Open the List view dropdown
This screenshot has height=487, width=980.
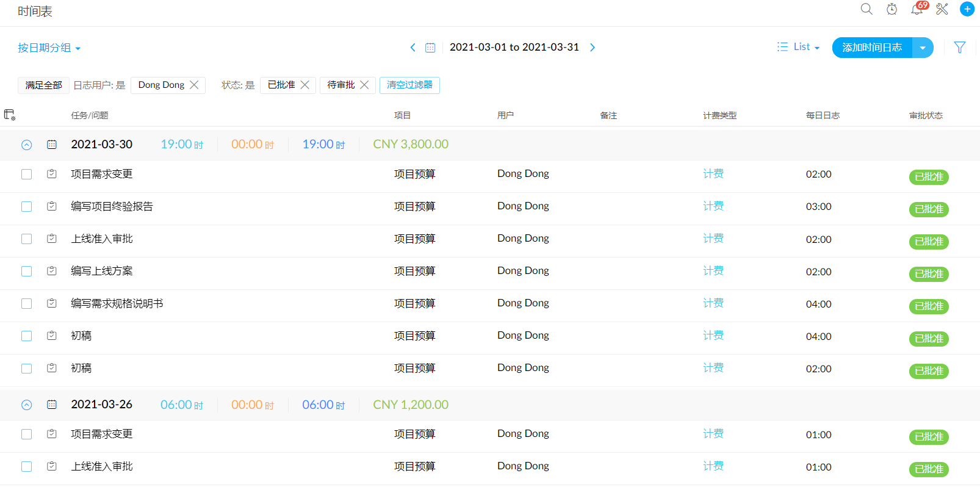(798, 47)
